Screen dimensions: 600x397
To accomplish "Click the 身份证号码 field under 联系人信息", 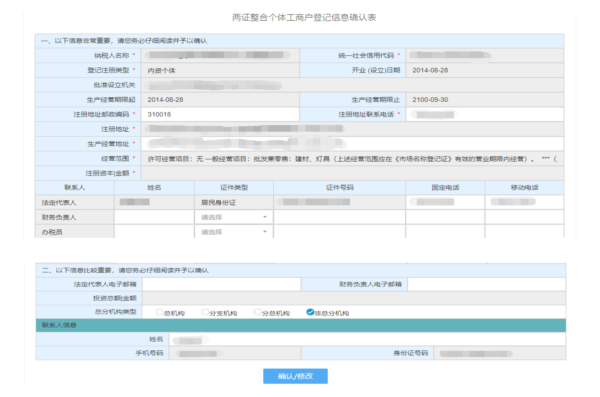I will 499,353.
